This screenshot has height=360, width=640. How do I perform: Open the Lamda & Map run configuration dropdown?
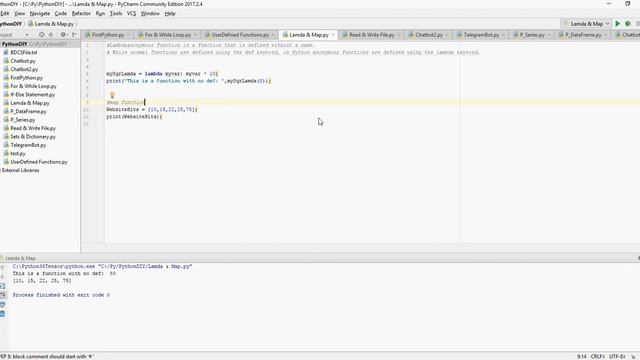tap(586, 24)
